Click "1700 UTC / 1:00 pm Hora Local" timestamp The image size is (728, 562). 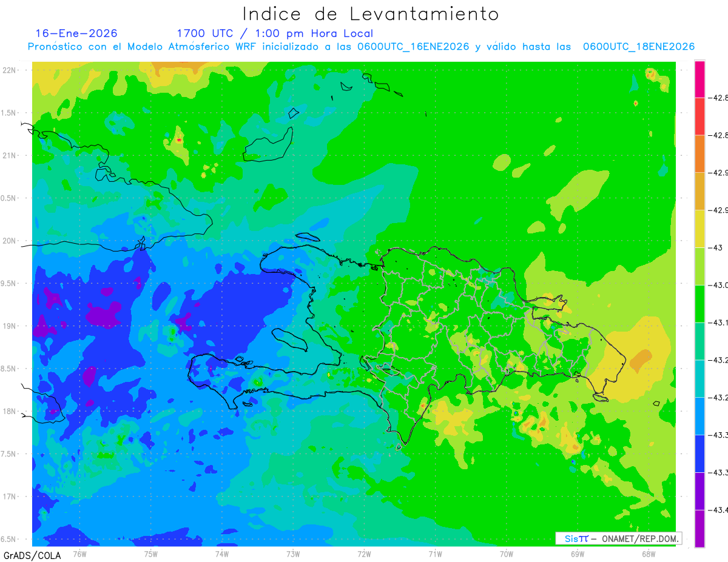pyautogui.click(x=275, y=33)
